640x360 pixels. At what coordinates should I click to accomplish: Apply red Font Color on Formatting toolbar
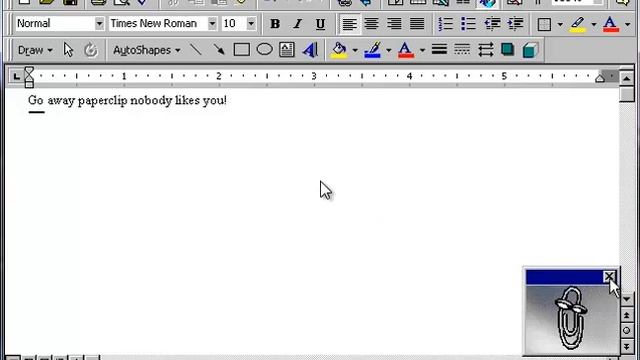(611, 24)
